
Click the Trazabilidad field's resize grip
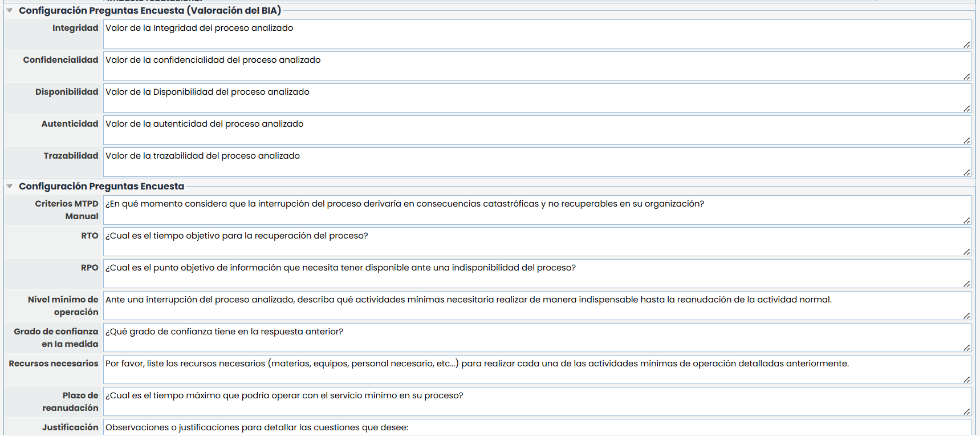(x=966, y=172)
